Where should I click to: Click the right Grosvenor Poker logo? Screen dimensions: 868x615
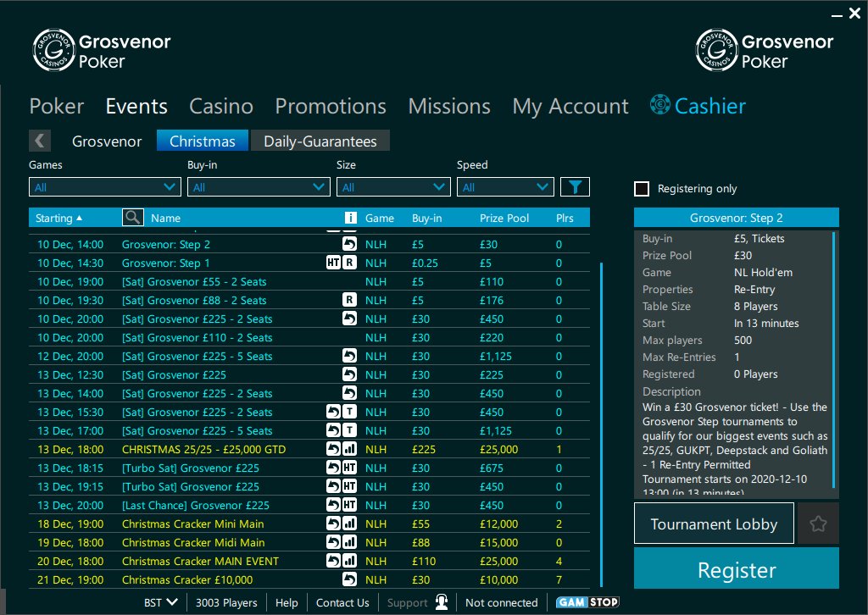point(765,50)
